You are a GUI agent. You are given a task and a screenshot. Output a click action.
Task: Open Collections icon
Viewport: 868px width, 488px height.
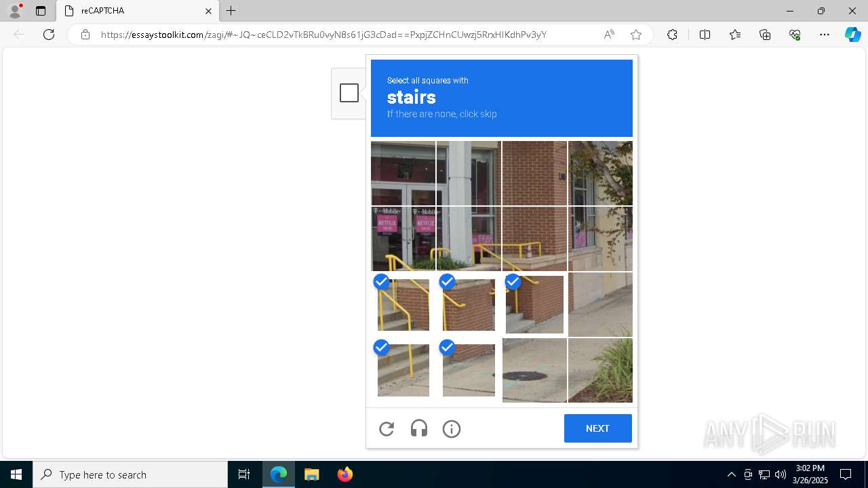pyautogui.click(x=765, y=35)
